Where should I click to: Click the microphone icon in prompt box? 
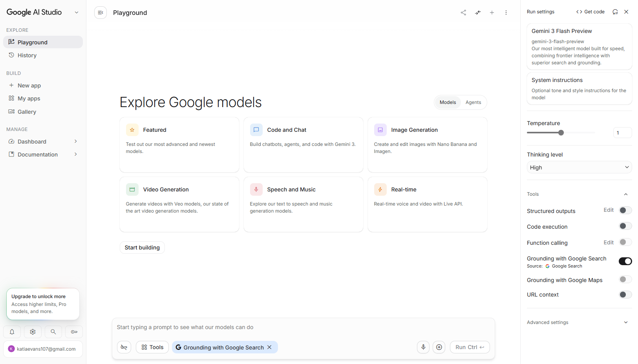[x=423, y=347]
